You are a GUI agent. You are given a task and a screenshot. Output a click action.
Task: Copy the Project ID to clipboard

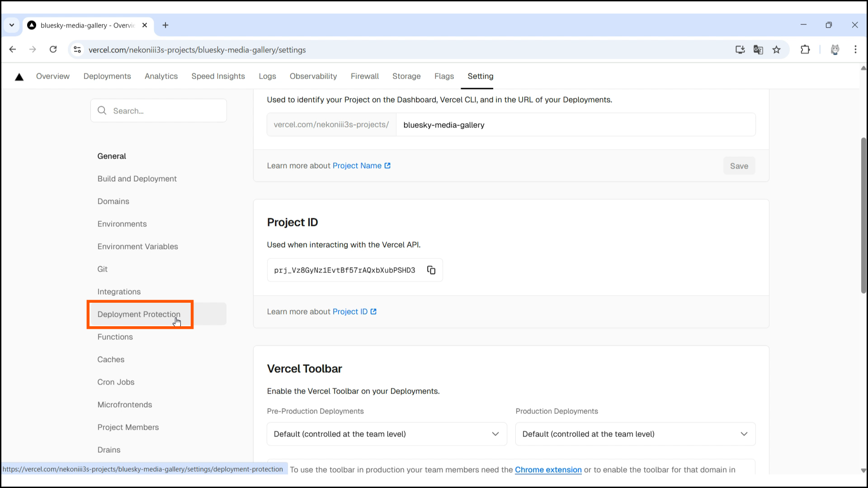click(x=431, y=270)
